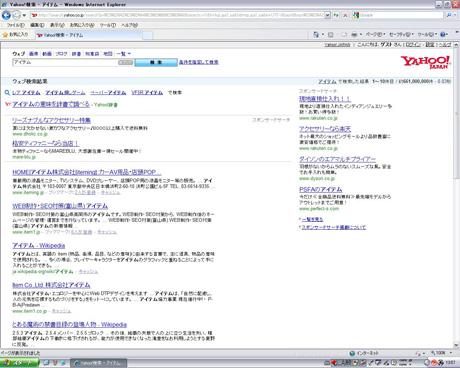Expand the 一覧 category dropdown
Image resolution: width=460 pixels, height=368 pixels.
[124, 54]
